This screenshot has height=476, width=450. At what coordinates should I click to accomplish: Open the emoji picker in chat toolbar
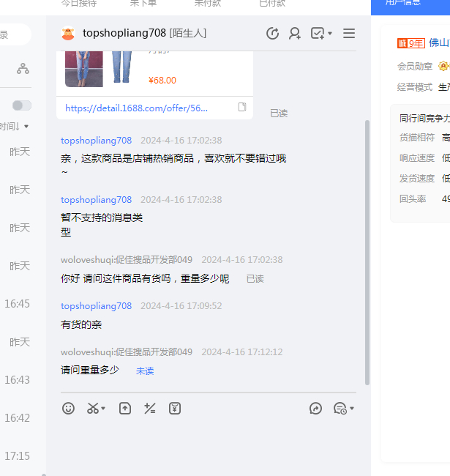click(68, 409)
